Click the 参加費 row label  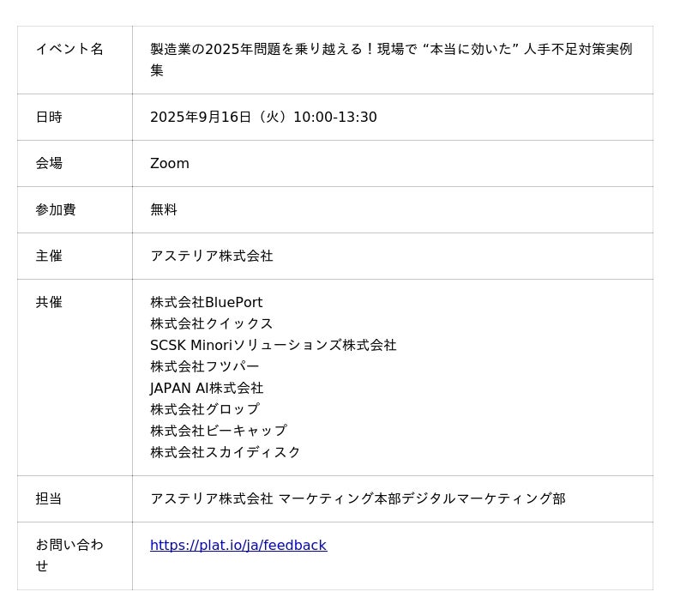[x=56, y=209]
